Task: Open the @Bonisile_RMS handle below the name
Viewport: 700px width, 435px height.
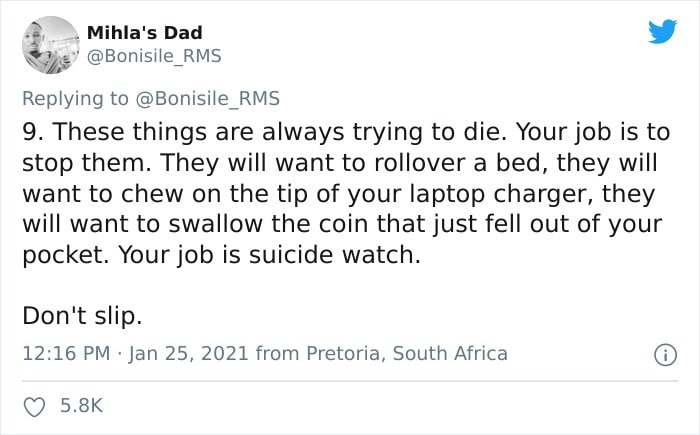Action: pos(154,56)
